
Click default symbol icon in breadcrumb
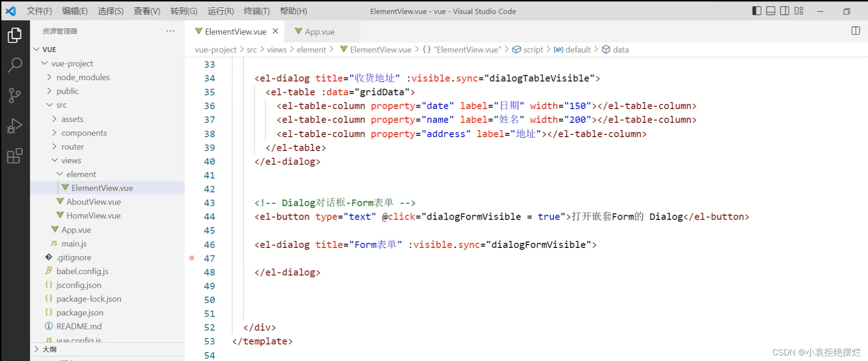tap(558, 49)
